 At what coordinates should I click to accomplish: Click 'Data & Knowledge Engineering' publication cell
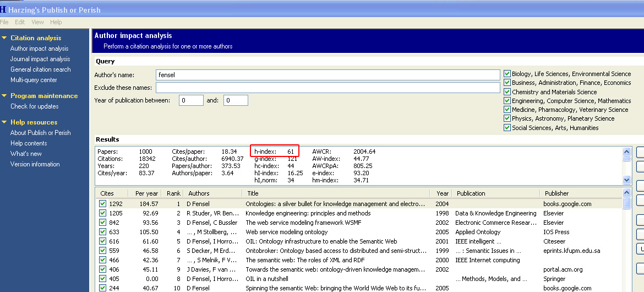coord(496,213)
